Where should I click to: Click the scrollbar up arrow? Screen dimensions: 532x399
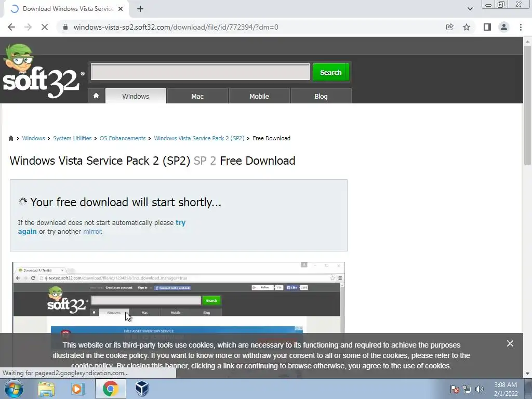[527, 42]
